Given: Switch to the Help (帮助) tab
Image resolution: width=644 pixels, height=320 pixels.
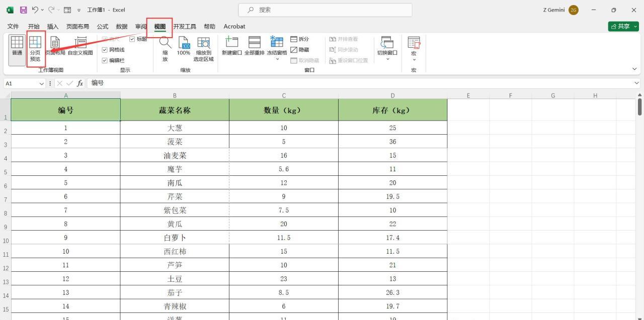Looking at the screenshot, I should tap(209, 27).
